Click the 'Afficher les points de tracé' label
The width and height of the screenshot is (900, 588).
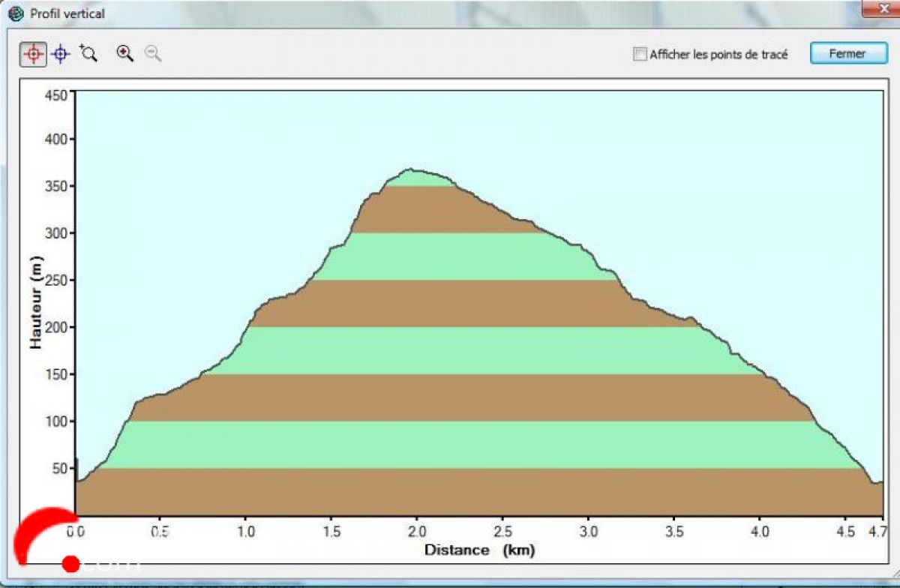(718, 54)
